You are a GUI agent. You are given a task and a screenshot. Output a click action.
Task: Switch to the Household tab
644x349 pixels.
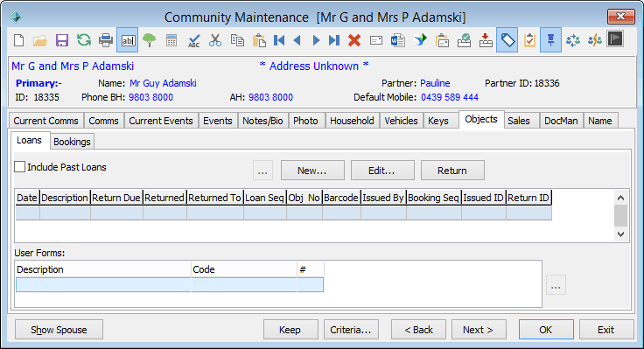352,121
